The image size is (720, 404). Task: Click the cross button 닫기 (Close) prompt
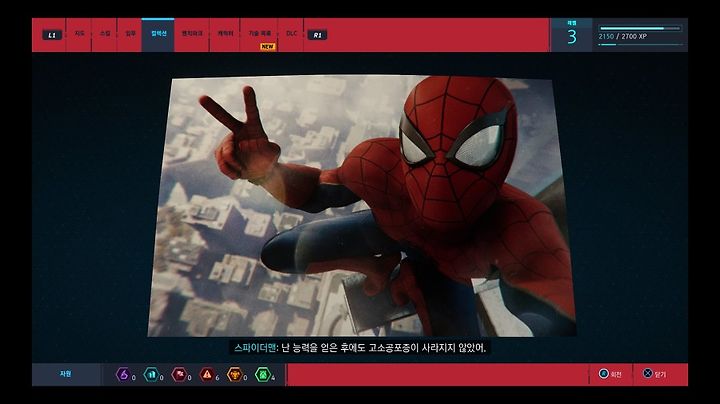pos(654,374)
